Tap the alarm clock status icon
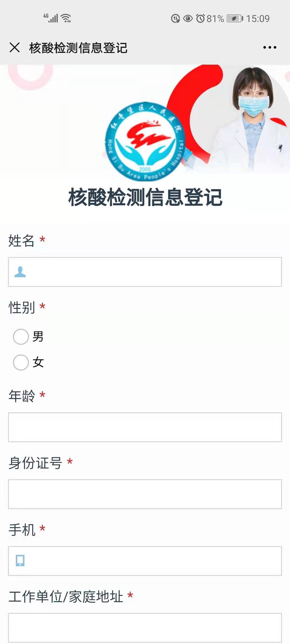290x644 pixels. point(200,19)
